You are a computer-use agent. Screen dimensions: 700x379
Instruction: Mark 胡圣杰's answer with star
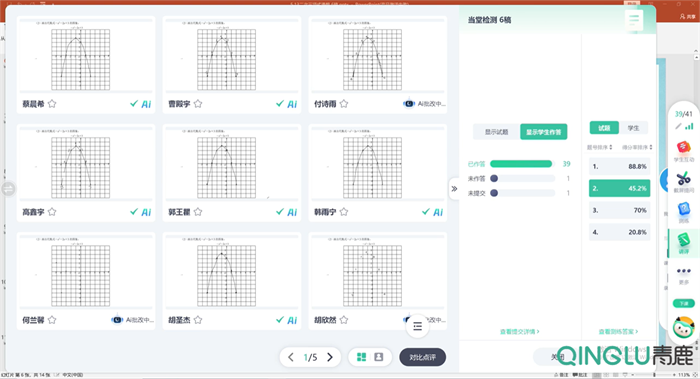click(198, 320)
